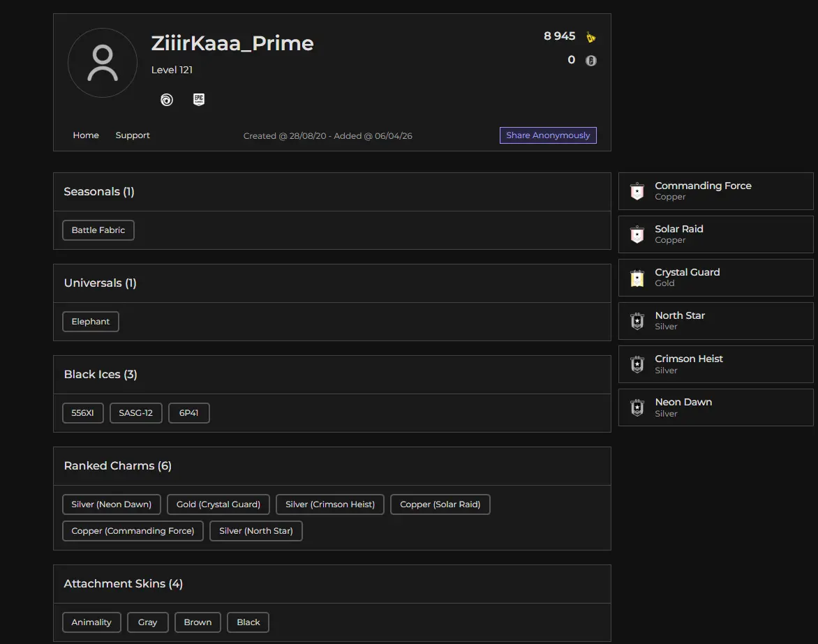Screen dimensions: 818x644
Task: Open the Support menu link
Action: pyautogui.click(x=133, y=135)
